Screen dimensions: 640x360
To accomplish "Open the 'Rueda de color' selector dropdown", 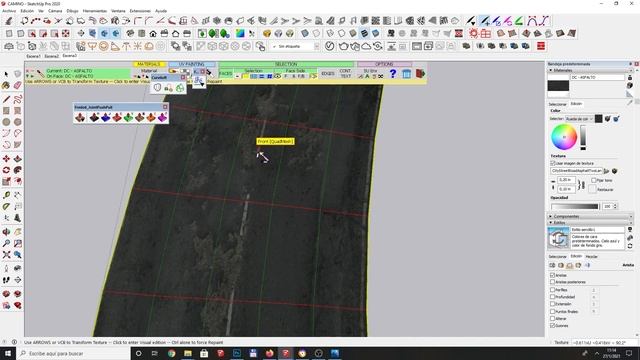I will pos(579,119).
